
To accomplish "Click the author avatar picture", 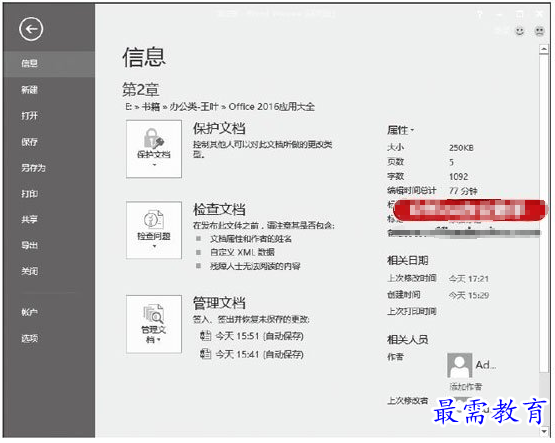I will click(459, 366).
